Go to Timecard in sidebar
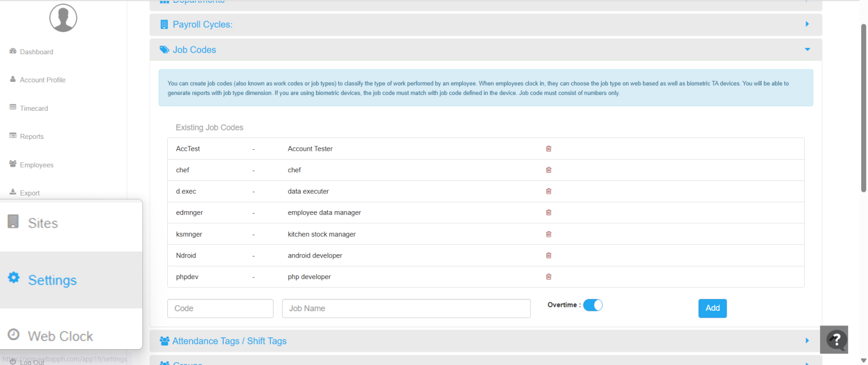 pos(34,108)
